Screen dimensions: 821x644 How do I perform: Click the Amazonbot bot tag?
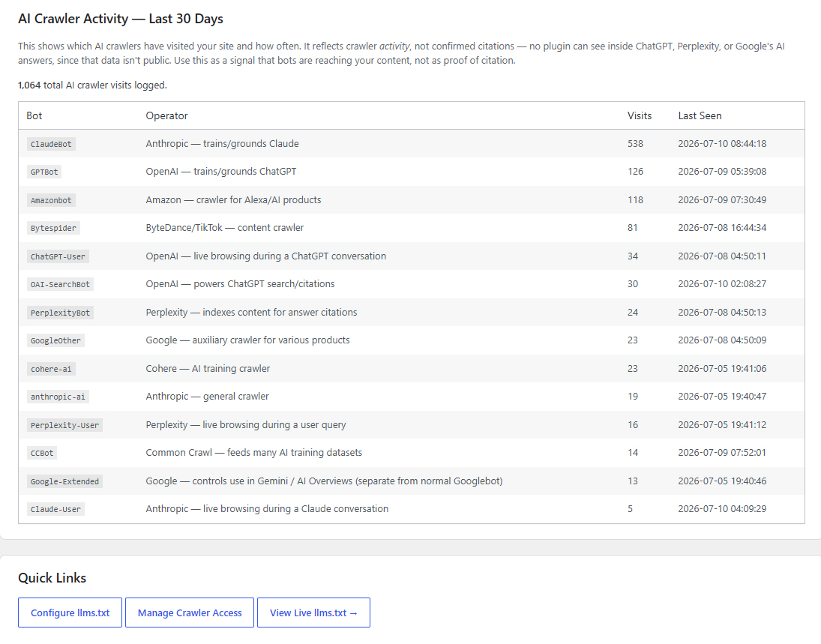(51, 200)
